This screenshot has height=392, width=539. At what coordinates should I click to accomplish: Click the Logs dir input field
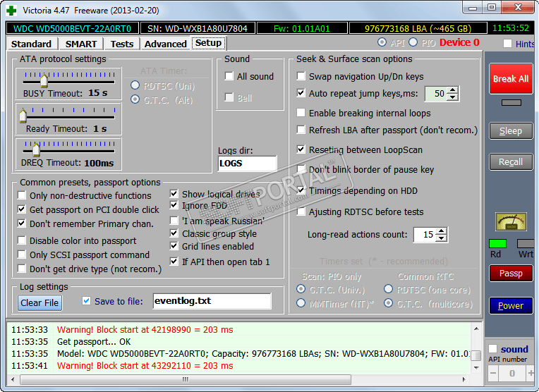[x=247, y=163]
